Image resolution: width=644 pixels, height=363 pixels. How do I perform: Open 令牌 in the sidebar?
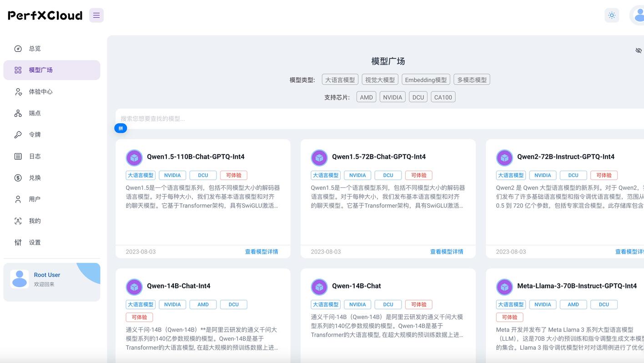click(x=52, y=135)
